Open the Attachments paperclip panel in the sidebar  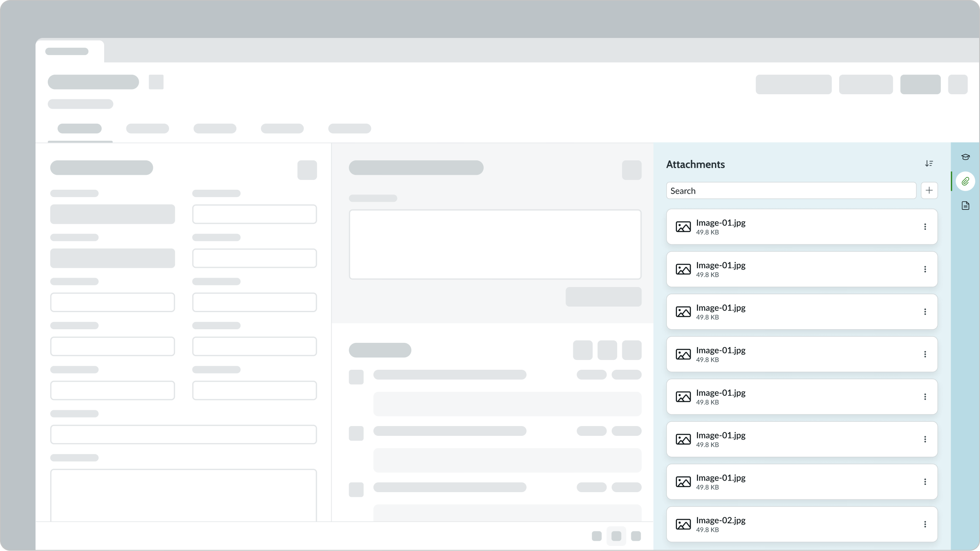click(965, 181)
